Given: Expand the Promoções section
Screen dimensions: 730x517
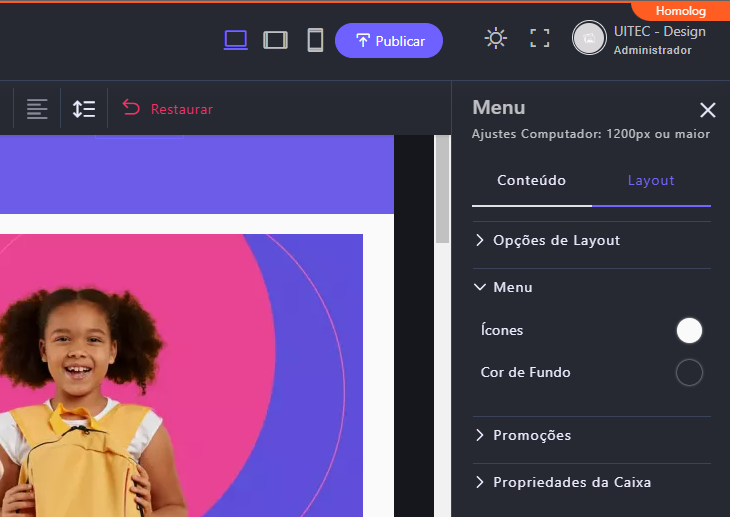Looking at the screenshot, I should (x=531, y=435).
